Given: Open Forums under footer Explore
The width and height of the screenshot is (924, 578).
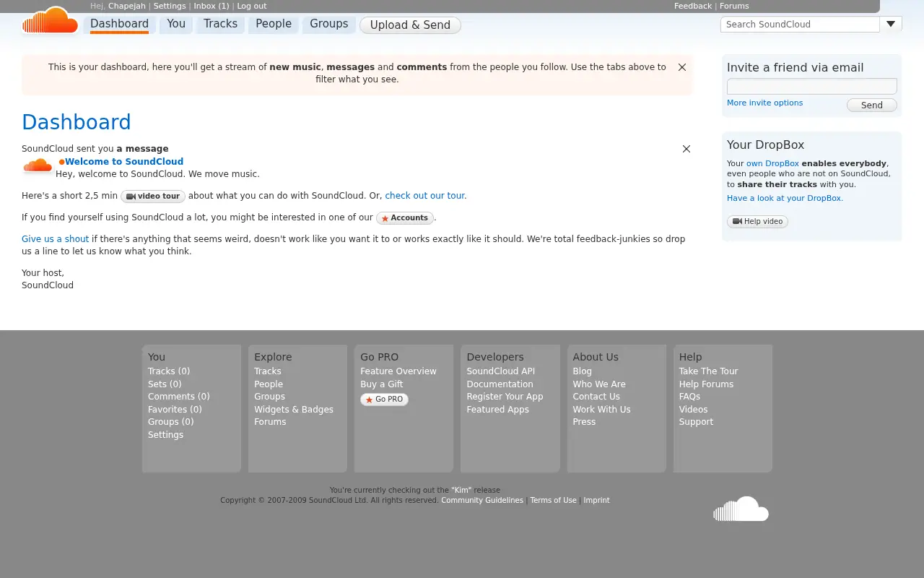Looking at the screenshot, I should click(270, 422).
